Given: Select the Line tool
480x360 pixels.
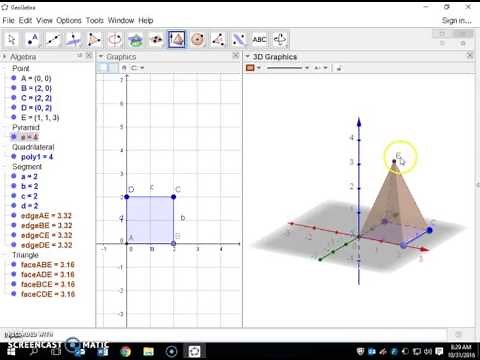Looking at the screenshot, I should point(53,40).
